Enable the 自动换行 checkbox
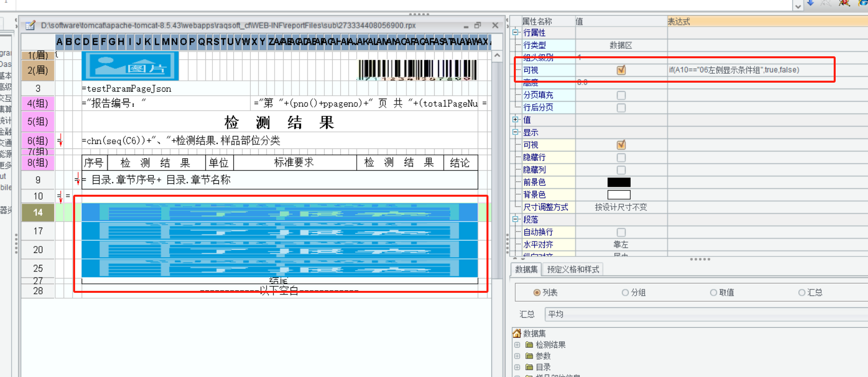Image resolution: width=868 pixels, height=377 pixels. click(x=621, y=232)
